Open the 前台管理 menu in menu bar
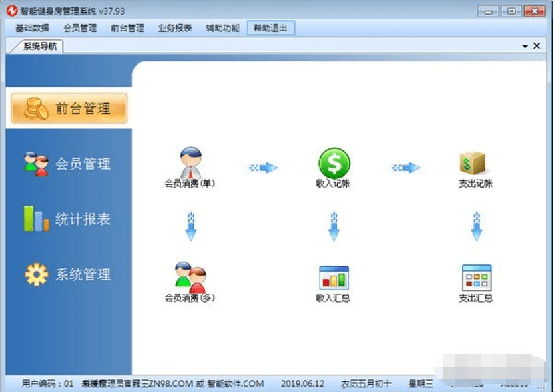554x392 pixels. tap(127, 28)
